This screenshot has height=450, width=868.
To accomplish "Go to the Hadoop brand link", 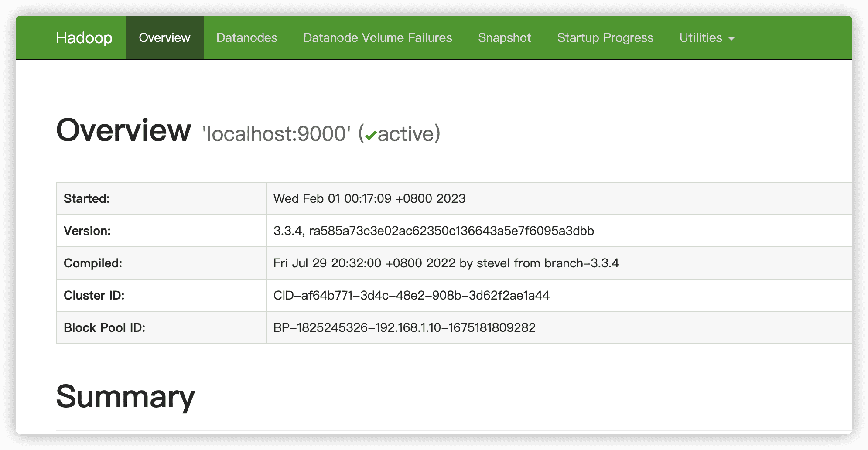I will tap(84, 38).
